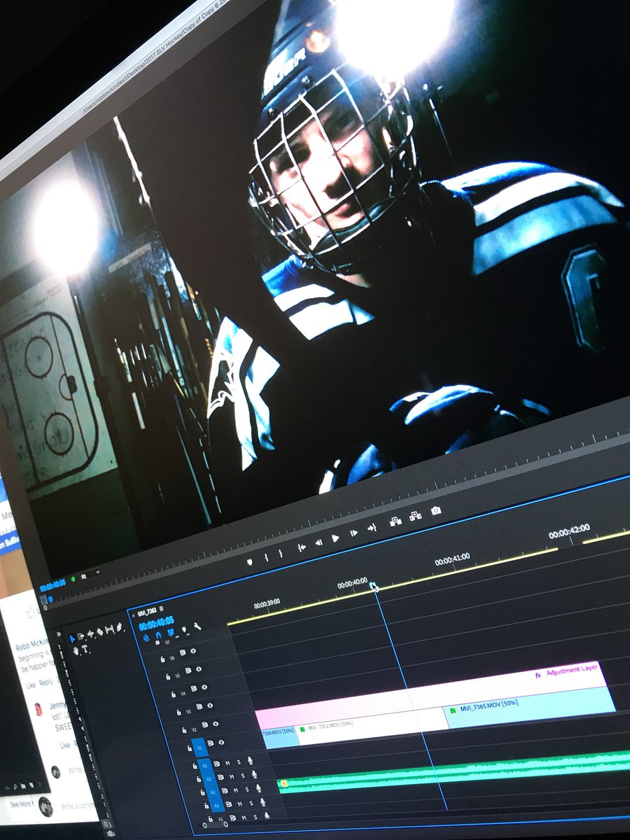Solo track A1 with S button
This screenshot has width=630, height=840.
239,762
